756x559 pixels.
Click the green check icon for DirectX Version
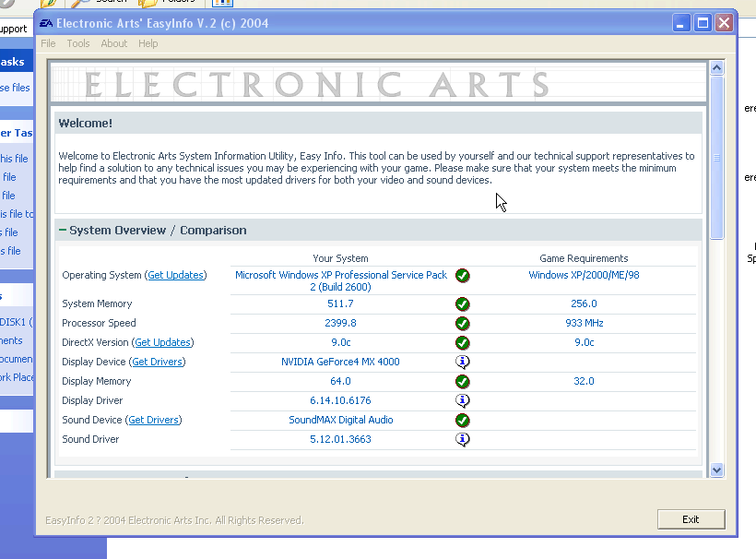coord(463,342)
